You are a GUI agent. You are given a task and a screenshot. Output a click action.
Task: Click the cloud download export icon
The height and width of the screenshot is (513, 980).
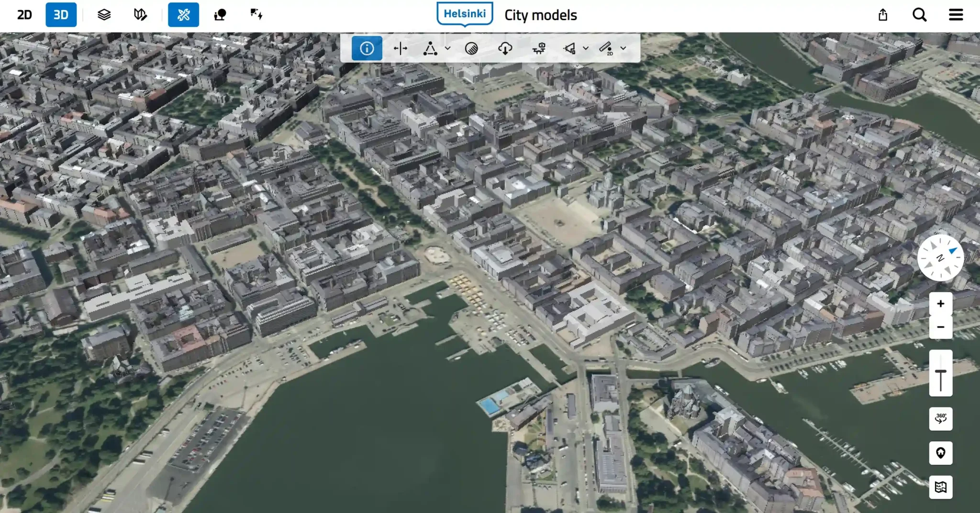[505, 48]
